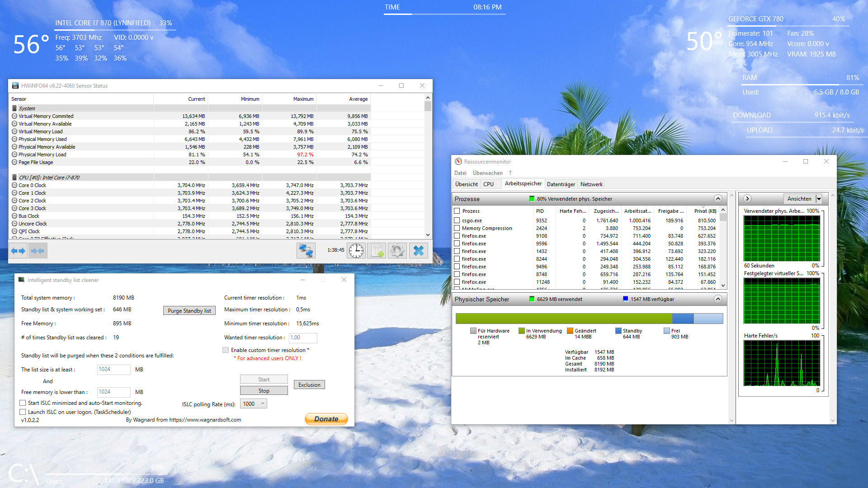Click the collapse columns arrows icon in HWiNFO
868x488 pixels.
[x=38, y=251]
